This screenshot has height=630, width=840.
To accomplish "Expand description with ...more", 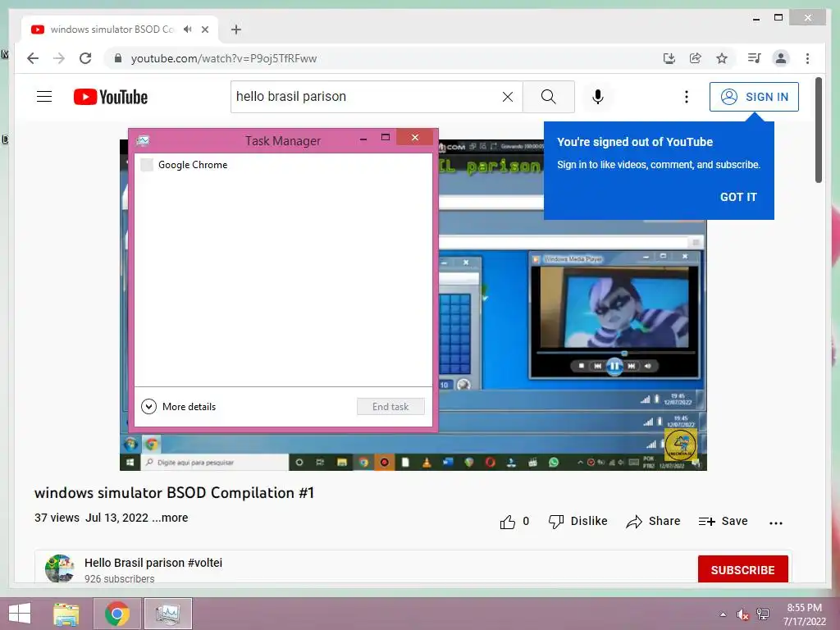I will tap(170, 518).
